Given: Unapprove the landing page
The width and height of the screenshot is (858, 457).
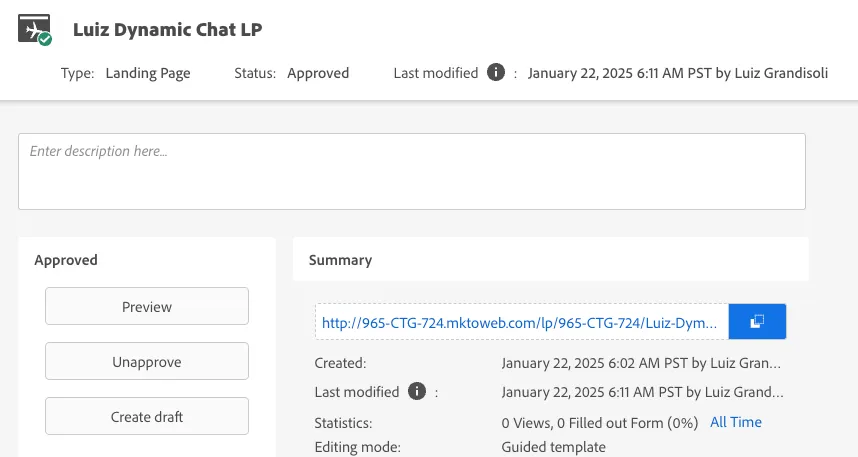Looking at the screenshot, I should [147, 361].
